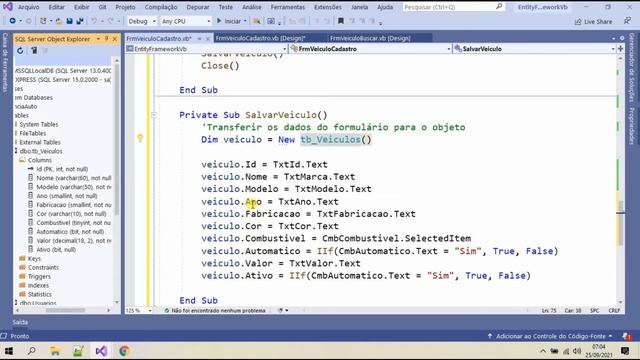Open the notifications icon in the status bar
The width and height of the screenshot is (640, 360).
(627, 336)
